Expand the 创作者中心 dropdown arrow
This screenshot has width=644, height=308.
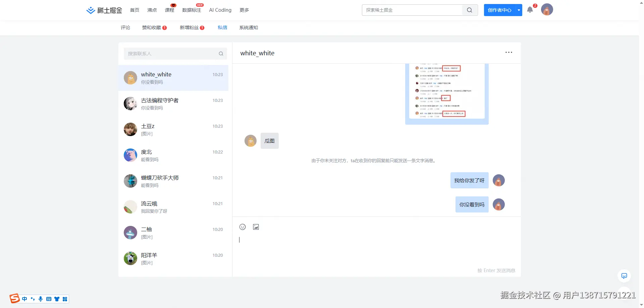click(519, 10)
